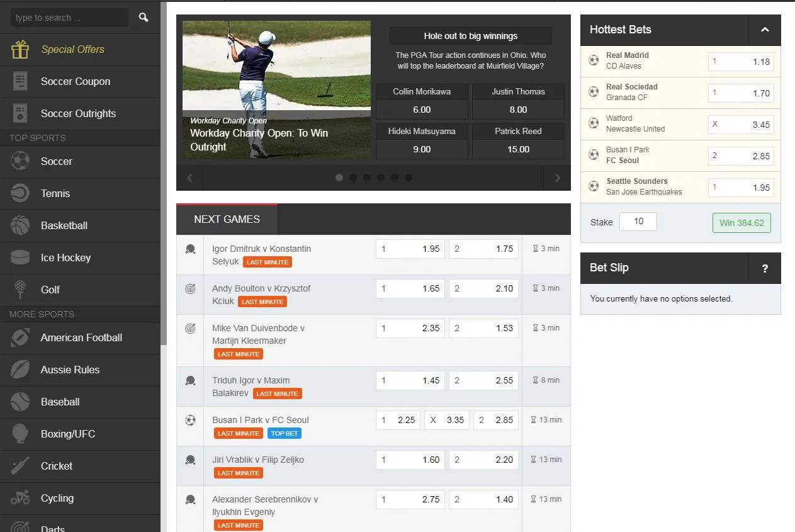The image size is (795, 532).
Task: Select the Boxing/UFC glove icon
Action: tap(21, 434)
